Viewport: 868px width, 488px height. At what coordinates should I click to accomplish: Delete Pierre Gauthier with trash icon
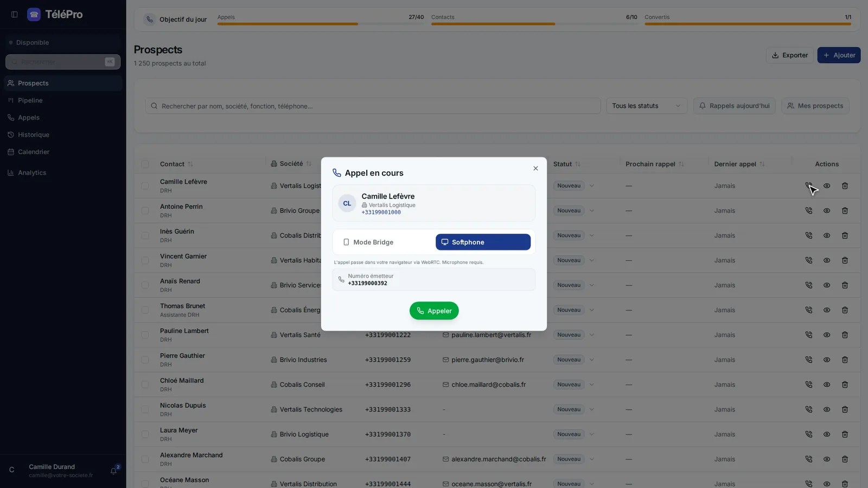click(x=845, y=359)
